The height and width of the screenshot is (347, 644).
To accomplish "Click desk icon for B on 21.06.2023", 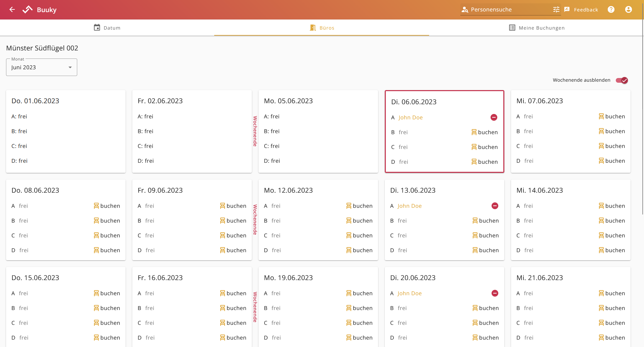I will 601,308.
